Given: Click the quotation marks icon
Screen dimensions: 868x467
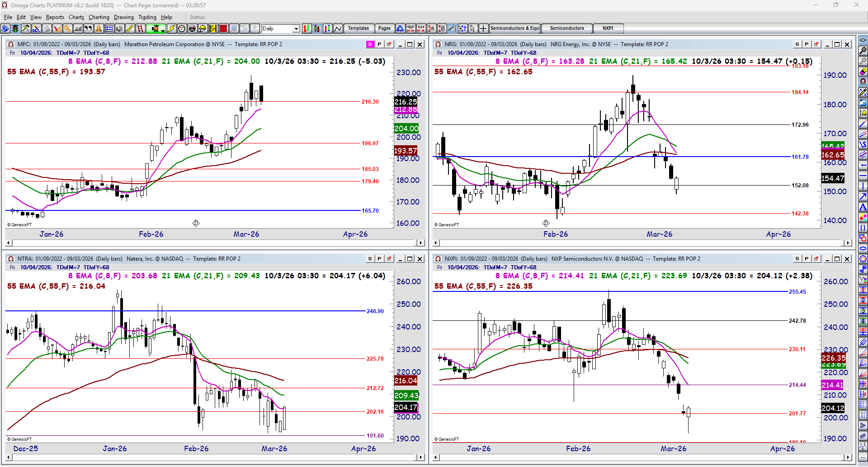Looking at the screenshot, I should (88, 29).
